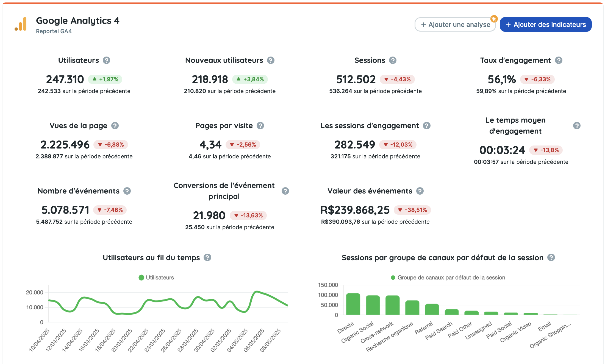This screenshot has width=605, height=364.
Task: Open help for Nombre d'événements
Action: tap(127, 191)
